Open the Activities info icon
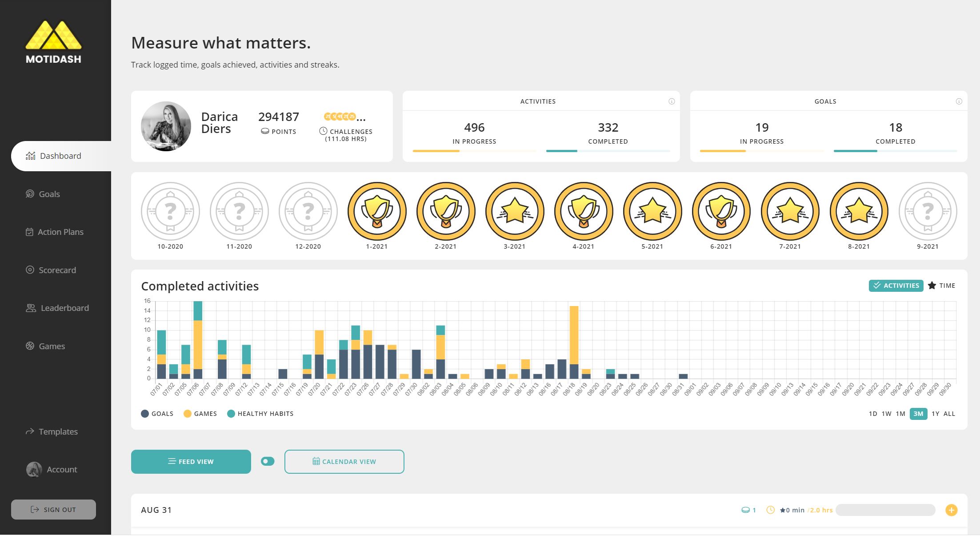The image size is (980, 536). (x=672, y=101)
